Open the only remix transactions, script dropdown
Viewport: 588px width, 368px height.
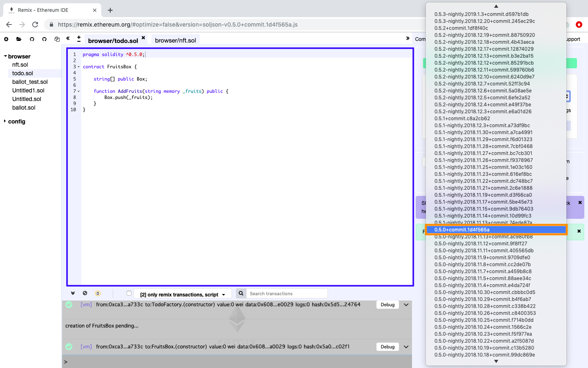[x=183, y=294]
